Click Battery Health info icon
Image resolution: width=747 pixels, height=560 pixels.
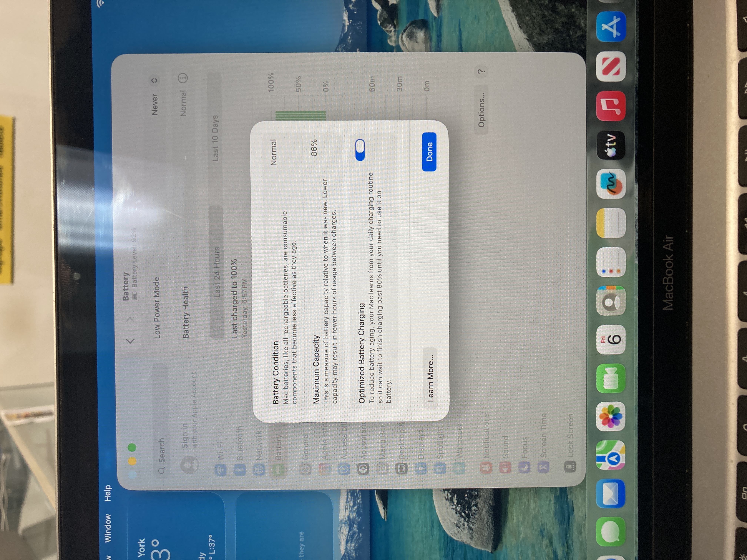183,78
